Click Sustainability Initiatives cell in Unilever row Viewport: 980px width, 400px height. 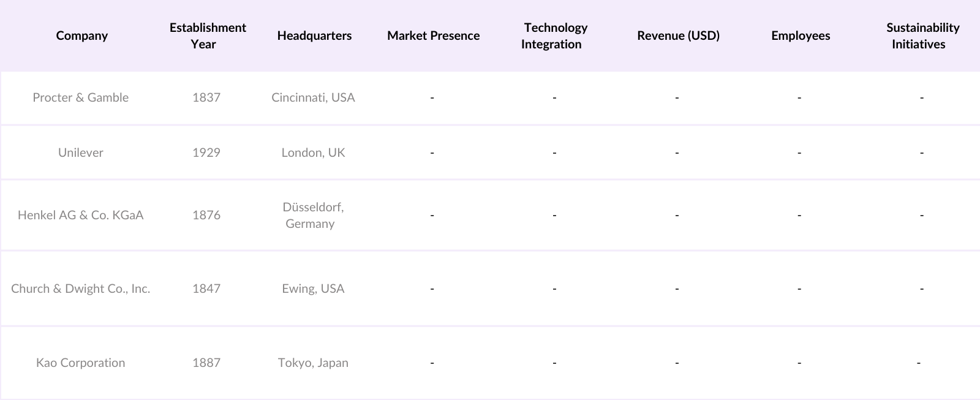(922, 153)
